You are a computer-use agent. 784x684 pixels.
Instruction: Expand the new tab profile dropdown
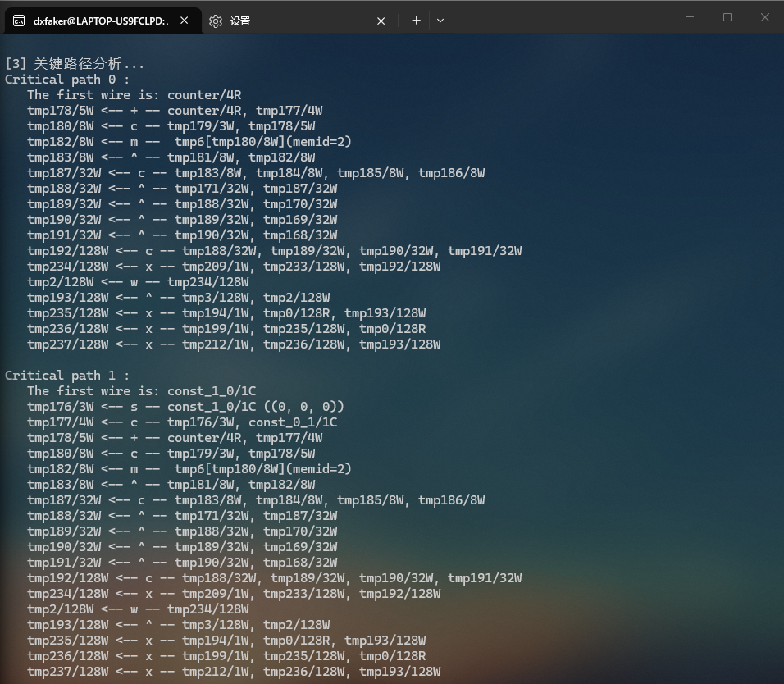coord(440,21)
